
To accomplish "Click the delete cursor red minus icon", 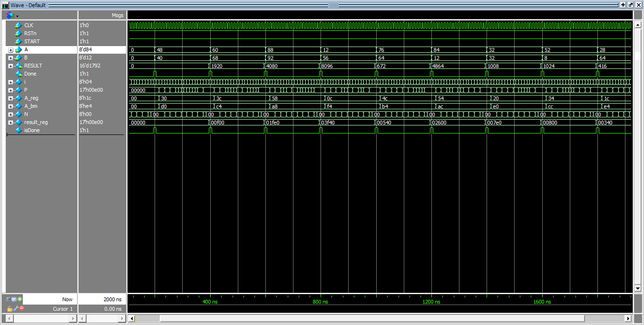I will point(22,309).
